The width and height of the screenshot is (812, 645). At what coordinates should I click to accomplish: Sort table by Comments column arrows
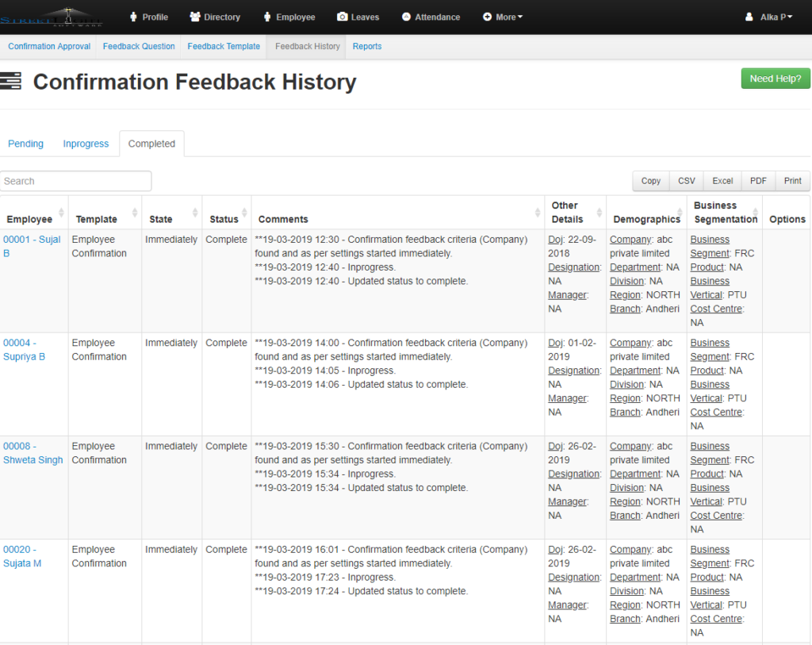pos(538,213)
